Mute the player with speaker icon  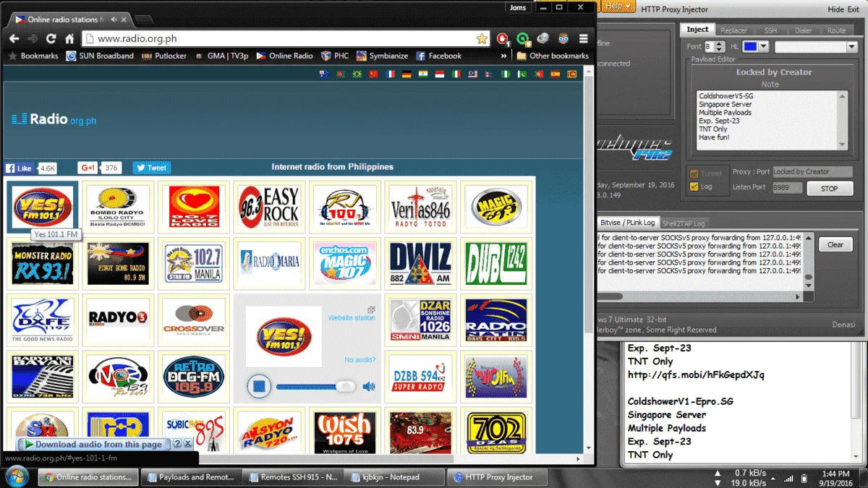tap(369, 387)
